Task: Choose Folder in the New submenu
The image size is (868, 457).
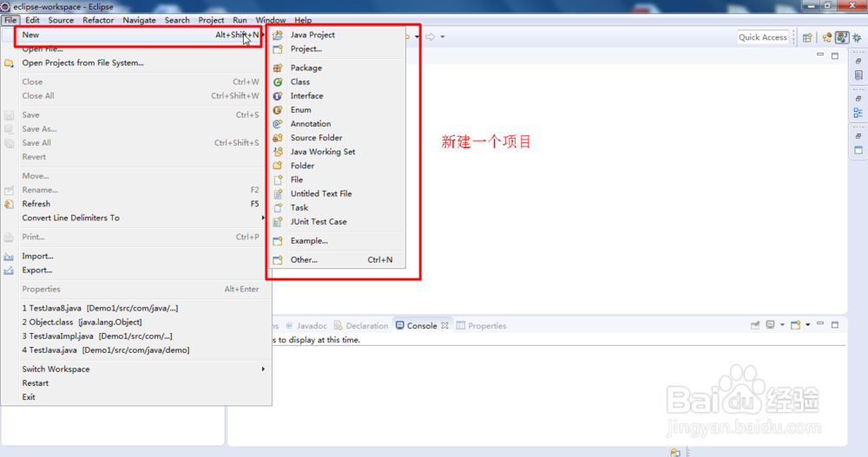Action: click(x=337, y=166)
